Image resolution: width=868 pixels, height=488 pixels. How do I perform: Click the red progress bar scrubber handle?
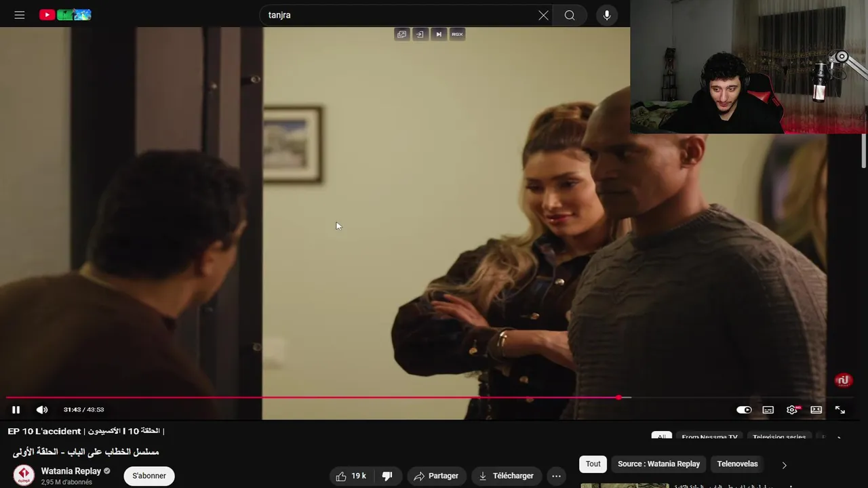619,398
